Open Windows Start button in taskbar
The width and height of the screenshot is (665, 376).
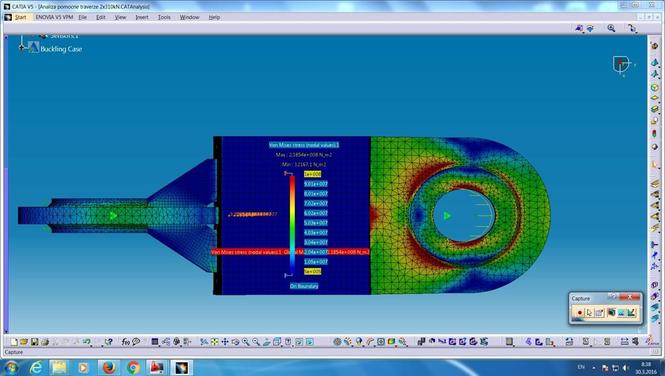pos(10,367)
